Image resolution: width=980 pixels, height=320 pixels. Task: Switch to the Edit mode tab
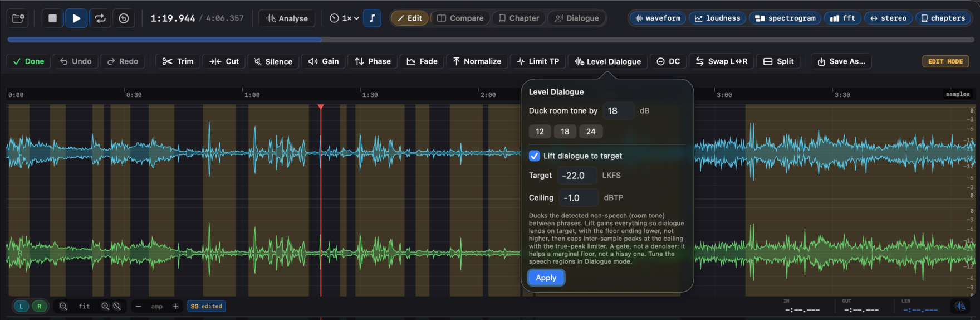tap(409, 18)
